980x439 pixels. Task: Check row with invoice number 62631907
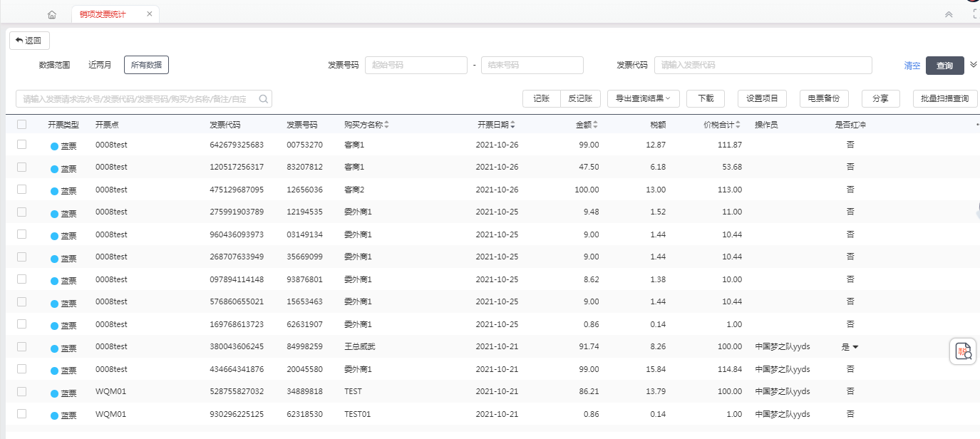21,324
